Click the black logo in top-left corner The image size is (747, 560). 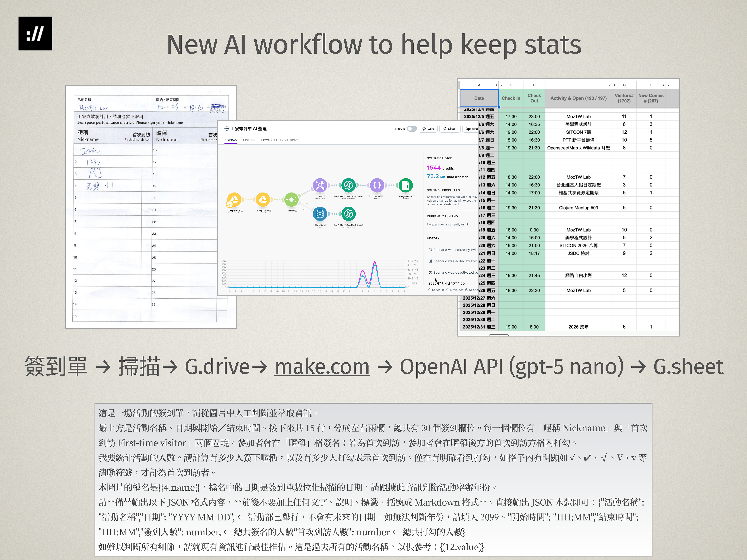click(35, 33)
